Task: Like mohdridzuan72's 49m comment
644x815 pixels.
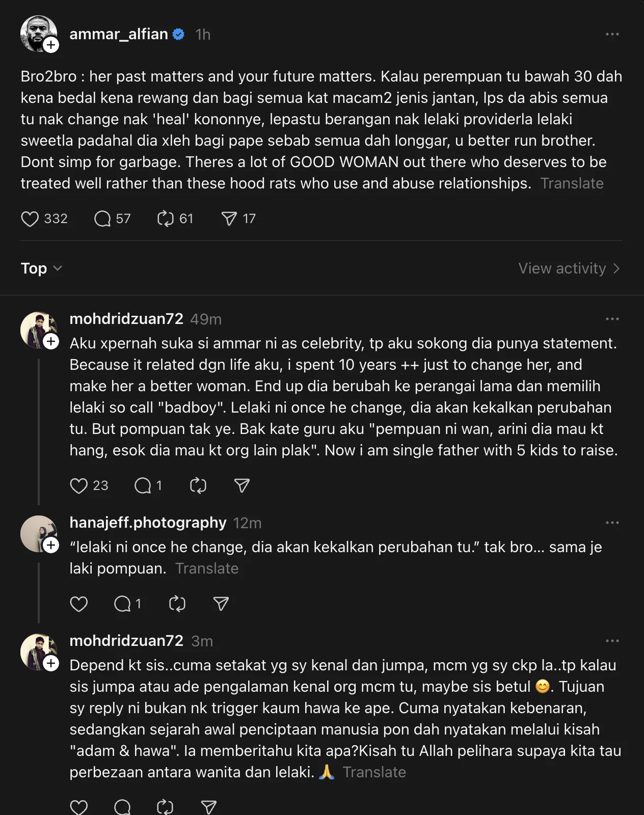Action: pos(78,486)
